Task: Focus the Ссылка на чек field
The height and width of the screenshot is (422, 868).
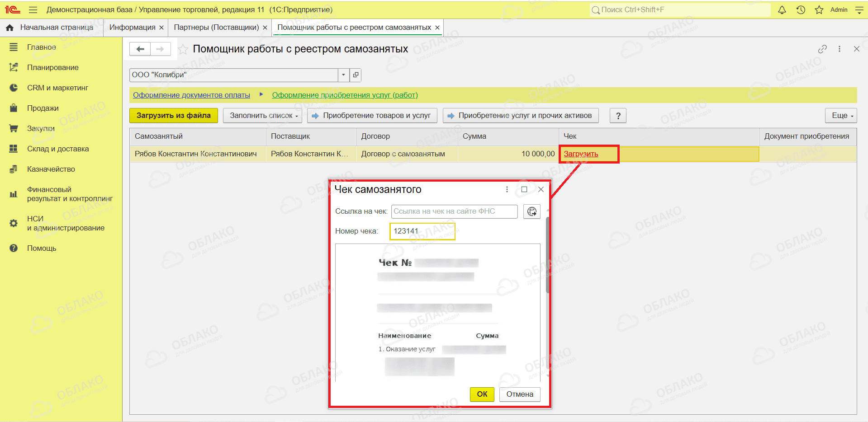Action: tap(454, 211)
